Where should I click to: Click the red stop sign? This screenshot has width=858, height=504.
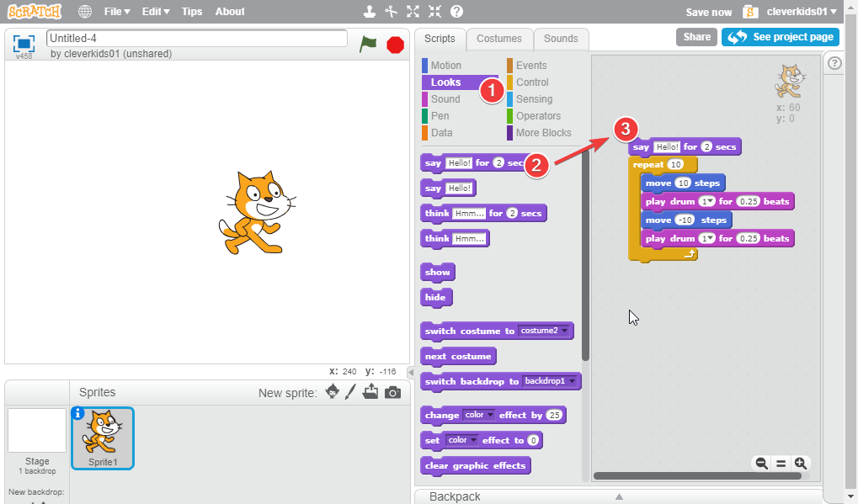point(395,45)
